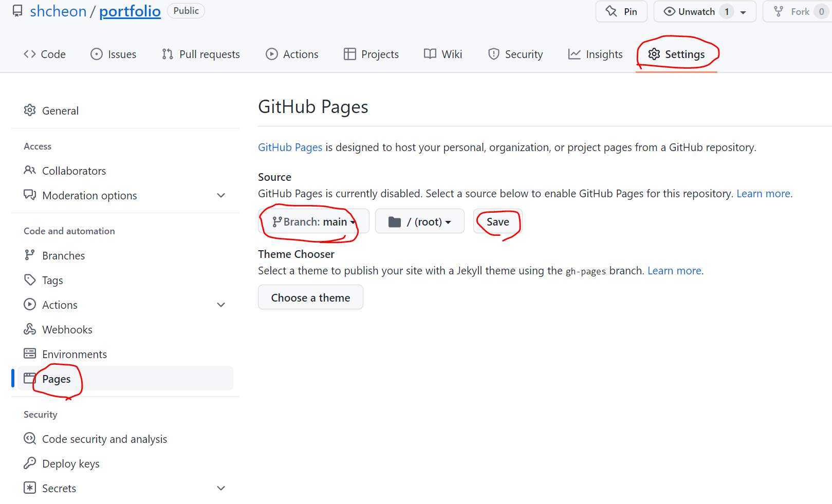Click the Issues circle-dot icon

tap(97, 54)
